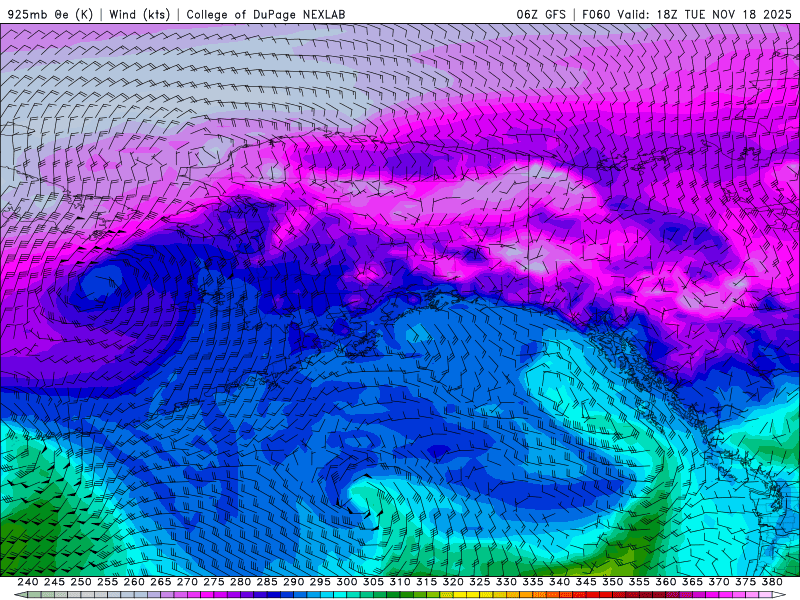Screen dimensions: 800x600
Task: Click the "F060" forecast hour text
Action: (x=596, y=14)
